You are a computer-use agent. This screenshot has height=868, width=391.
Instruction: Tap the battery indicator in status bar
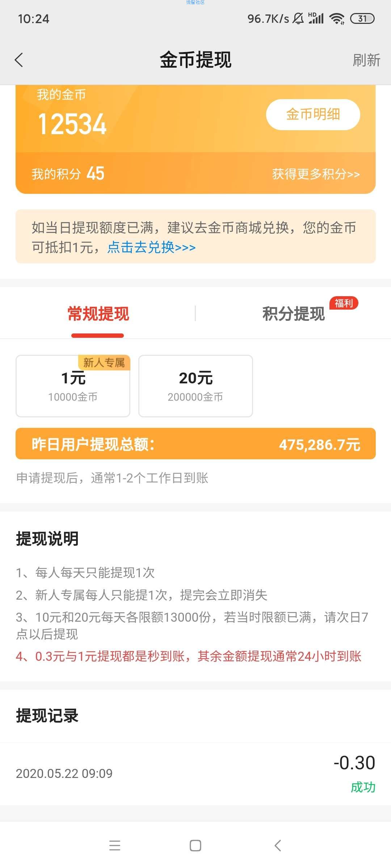362,18
